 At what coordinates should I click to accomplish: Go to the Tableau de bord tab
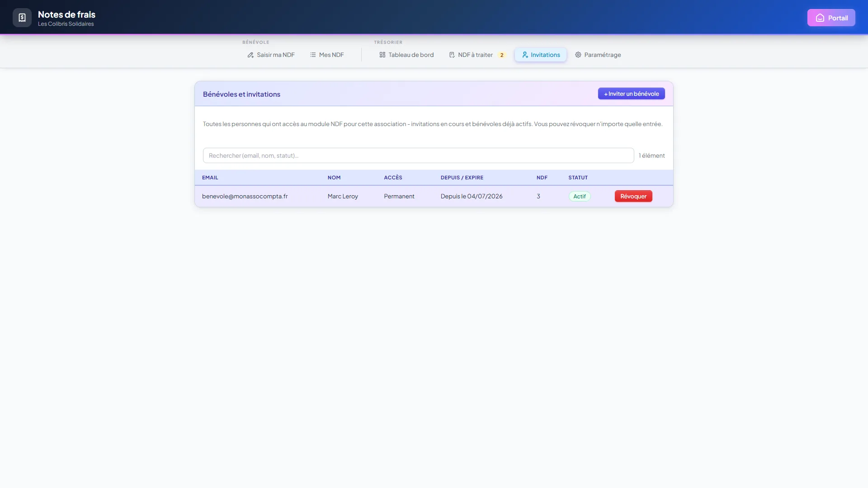click(406, 55)
